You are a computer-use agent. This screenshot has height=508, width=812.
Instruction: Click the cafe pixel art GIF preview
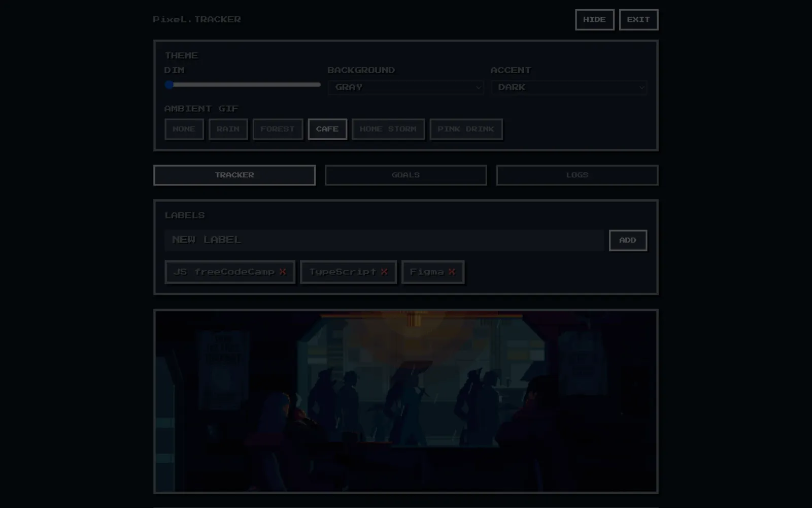pyautogui.click(x=405, y=401)
